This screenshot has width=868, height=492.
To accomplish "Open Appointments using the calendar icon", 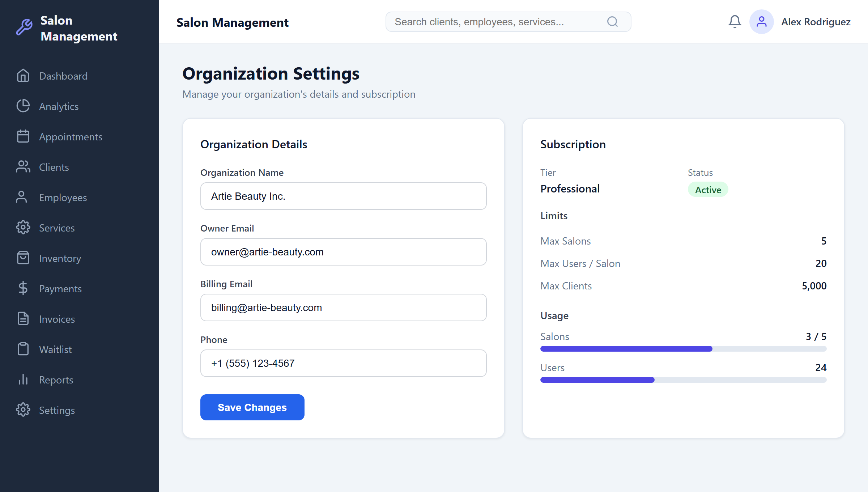I will [x=23, y=136].
